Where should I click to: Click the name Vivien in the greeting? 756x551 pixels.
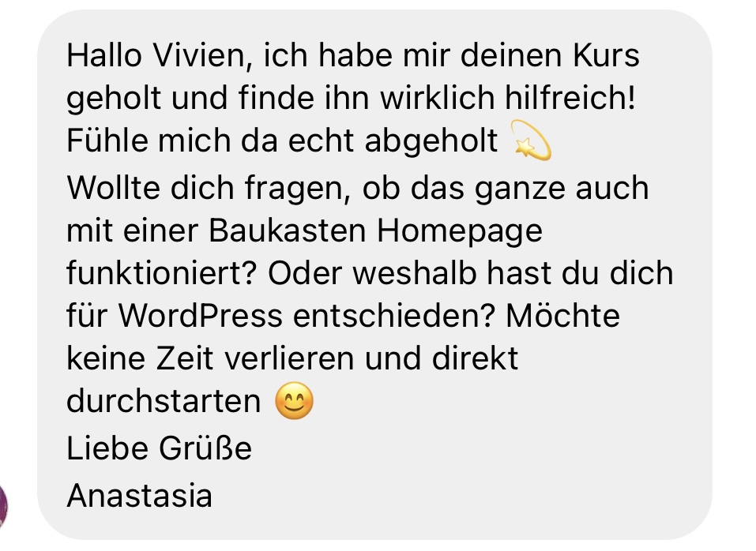(x=202, y=56)
